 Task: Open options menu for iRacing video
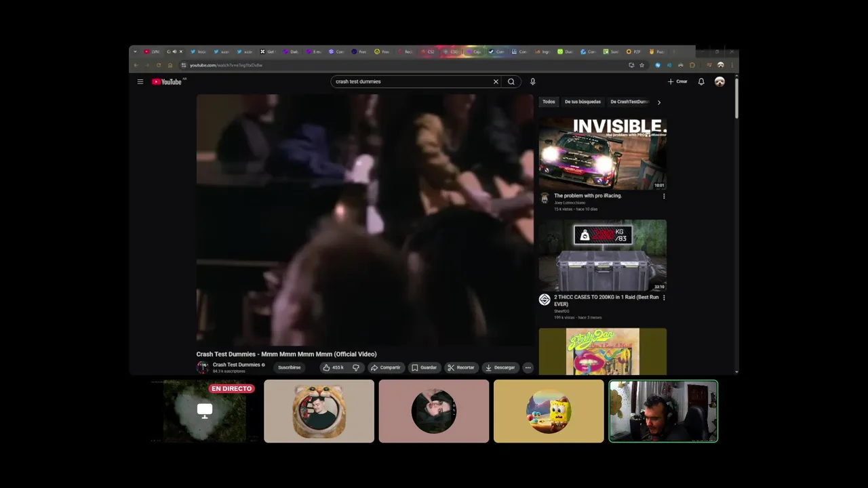664,196
